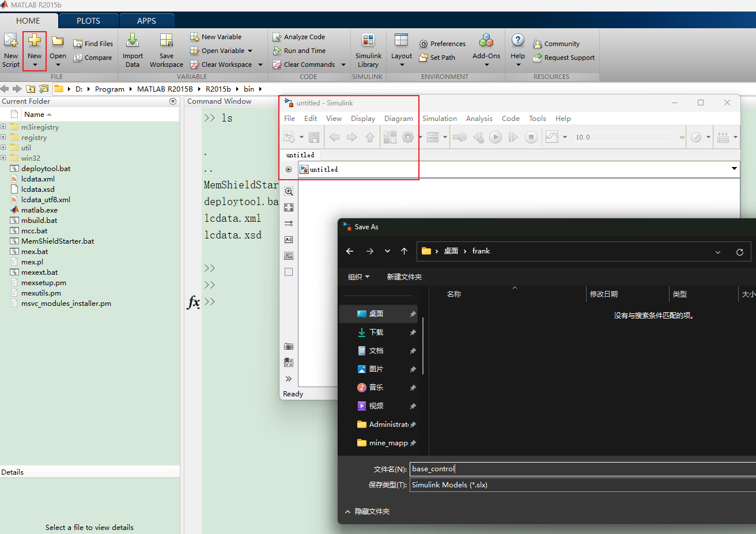This screenshot has width=756, height=534.
Task: Open the address bar history dropdown in Save As
Action: 718,252
